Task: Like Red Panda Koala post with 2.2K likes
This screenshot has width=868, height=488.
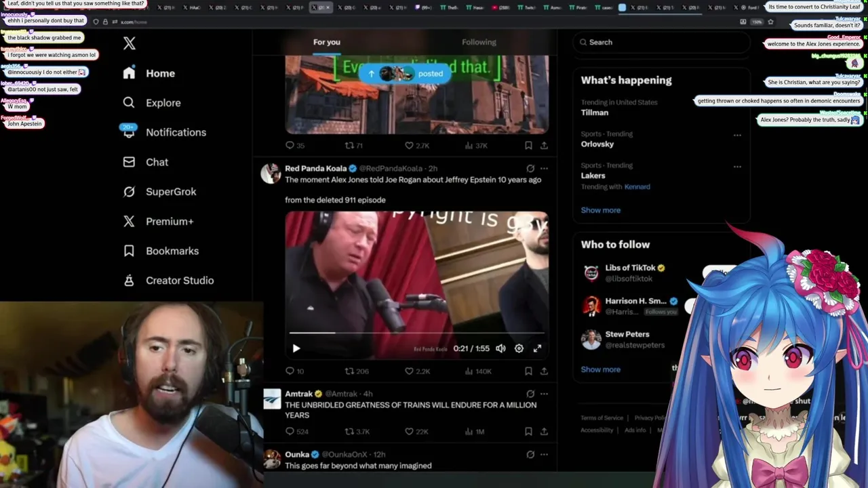Action: coord(417,371)
